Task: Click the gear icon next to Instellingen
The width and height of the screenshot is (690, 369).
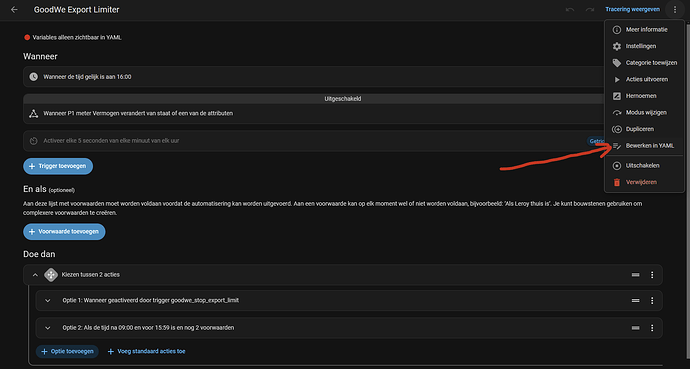Action: pyautogui.click(x=617, y=46)
